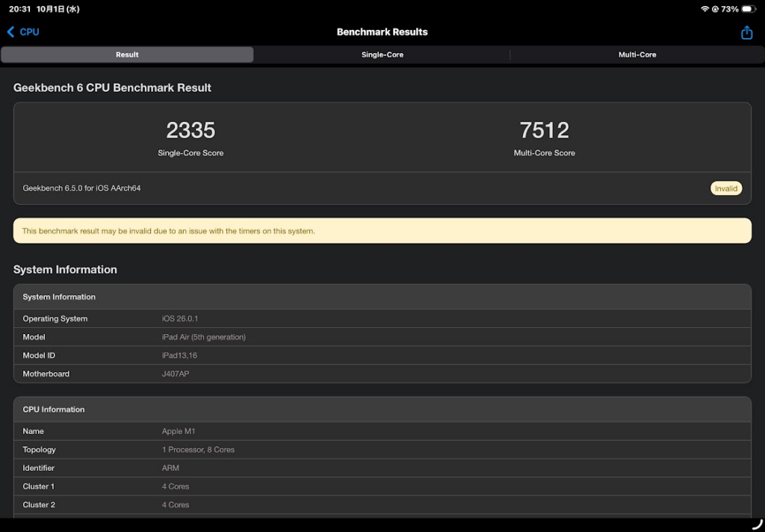Tap the share icon in top bar
Screen dimensions: 765x532
point(746,32)
